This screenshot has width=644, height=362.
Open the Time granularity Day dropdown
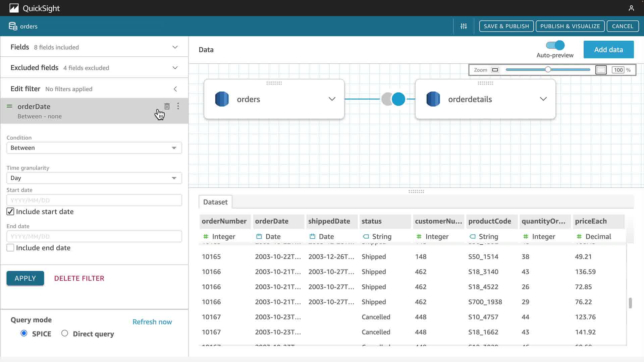(94, 178)
